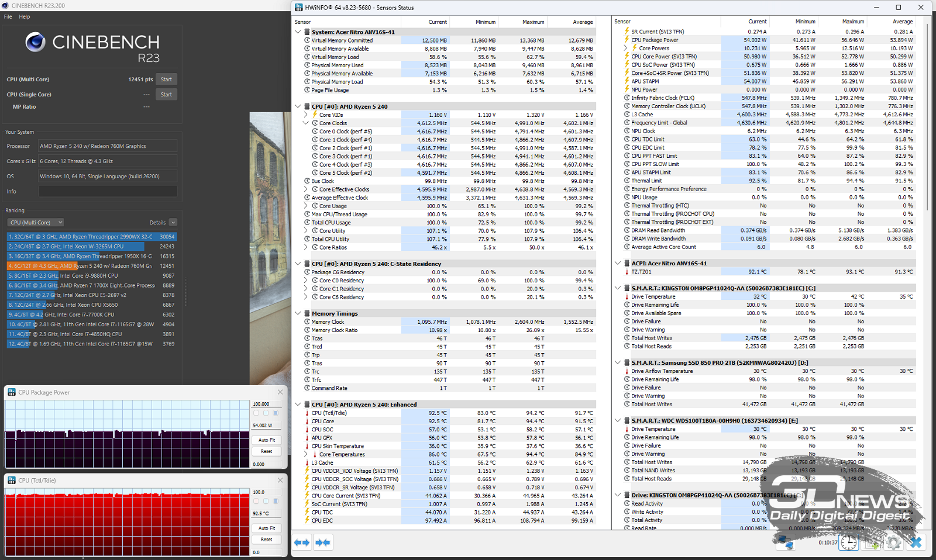The height and width of the screenshot is (560, 936).
Task: Collapse the Memory Timings sensor group
Action: point(298,313)
